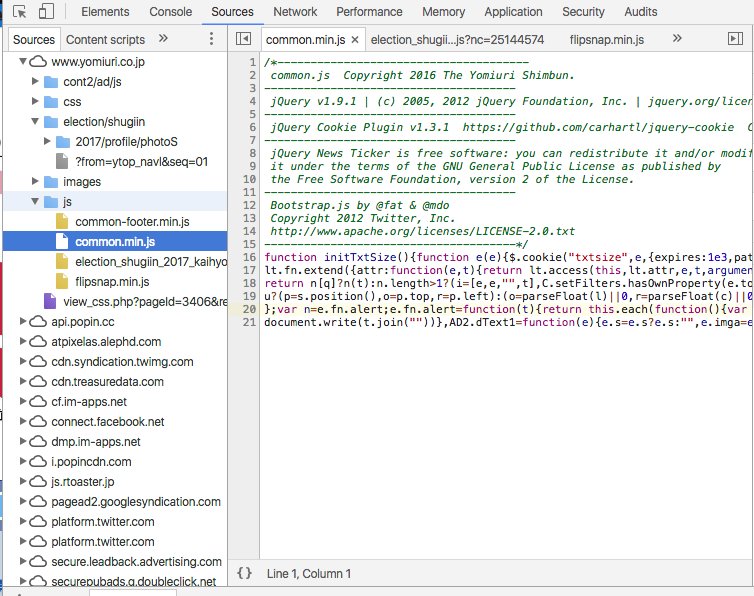The image size is (754, 596).
Task: Show more navigator tabs chevron
Action: pos(163,38)
